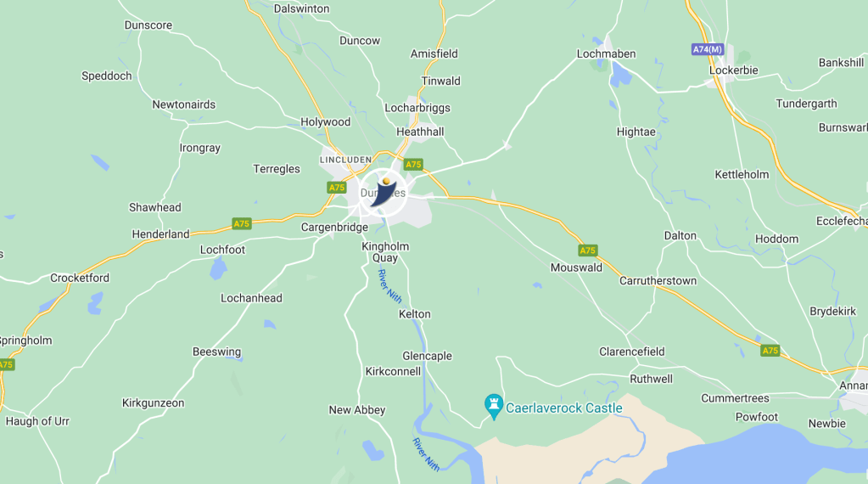Click the A75 badge near Heathhall
Screen dimensions: 868x484
pyautogui.click(x=413, y=165)
